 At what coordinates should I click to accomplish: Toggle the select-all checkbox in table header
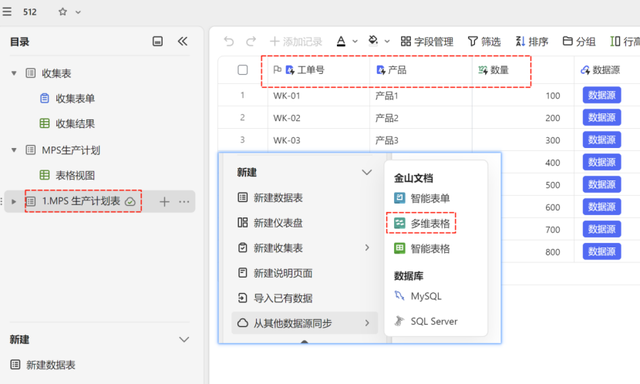tap(242, 70)
